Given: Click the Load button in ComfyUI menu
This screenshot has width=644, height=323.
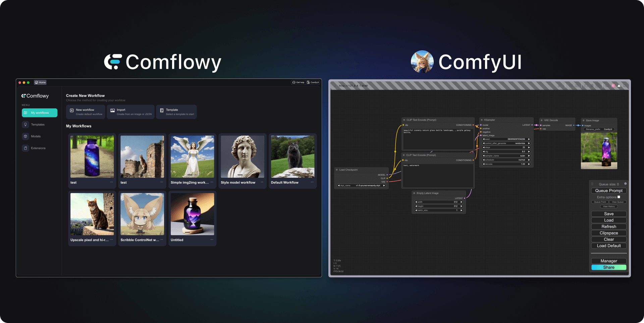Looking at the screenshot, I should [x=609, y=220].
